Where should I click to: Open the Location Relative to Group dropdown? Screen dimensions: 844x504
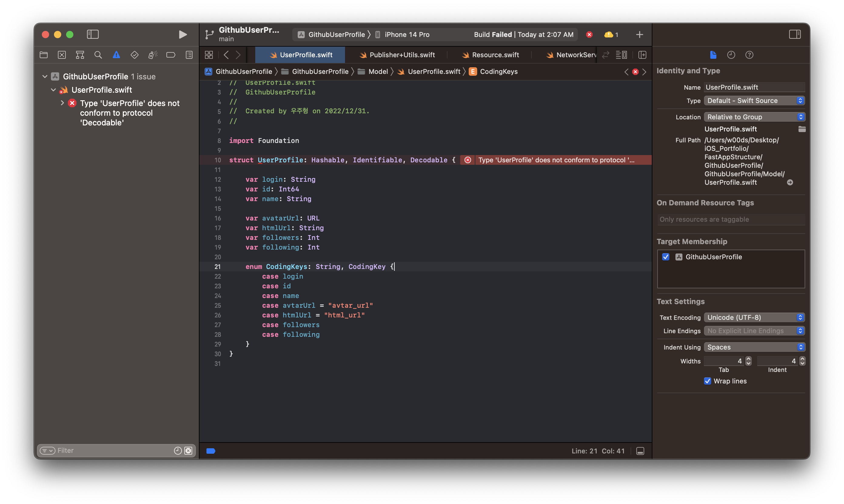click(754, 117)
